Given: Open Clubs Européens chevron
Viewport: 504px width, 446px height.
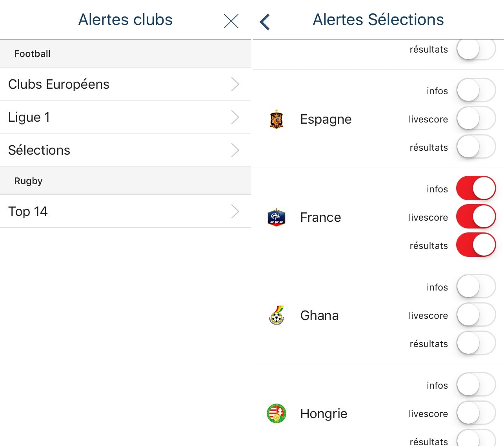Looking at the screenshot, I should click(x=235, y=84).
